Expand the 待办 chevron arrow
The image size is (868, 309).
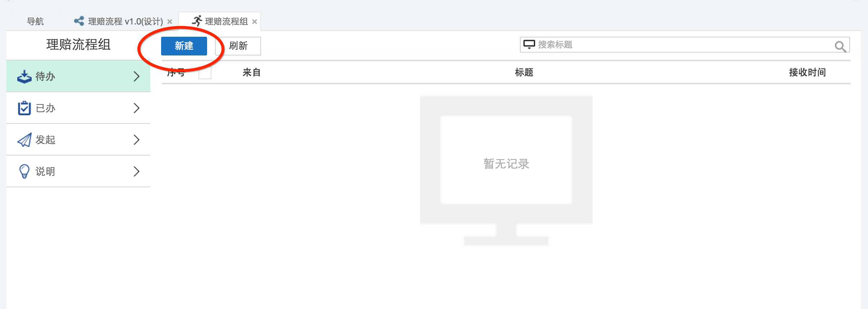(136, 76)
